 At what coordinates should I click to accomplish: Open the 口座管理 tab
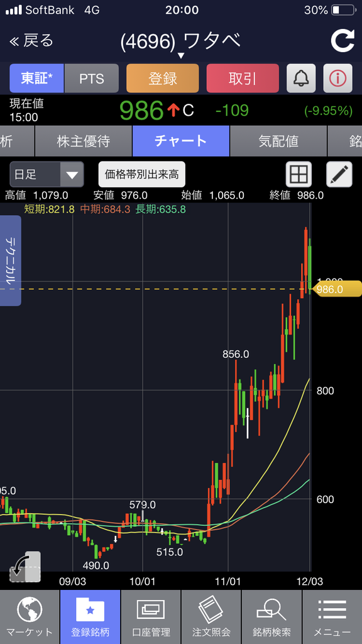151,617
